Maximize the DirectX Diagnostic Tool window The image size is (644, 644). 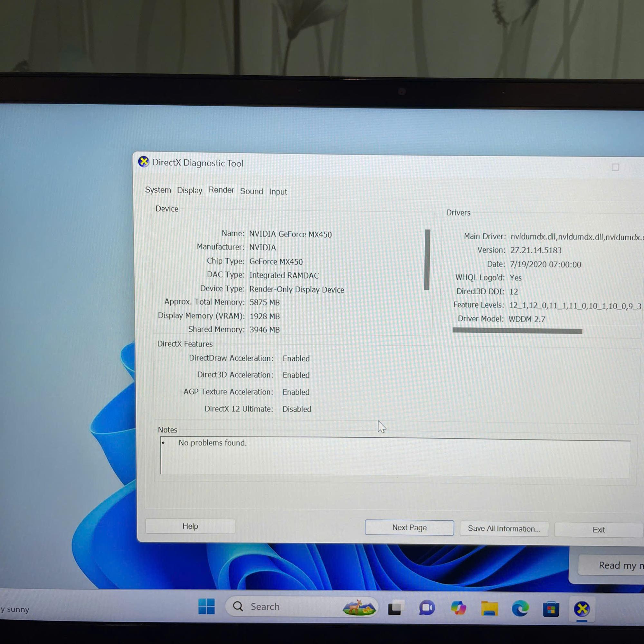(615, 167)
